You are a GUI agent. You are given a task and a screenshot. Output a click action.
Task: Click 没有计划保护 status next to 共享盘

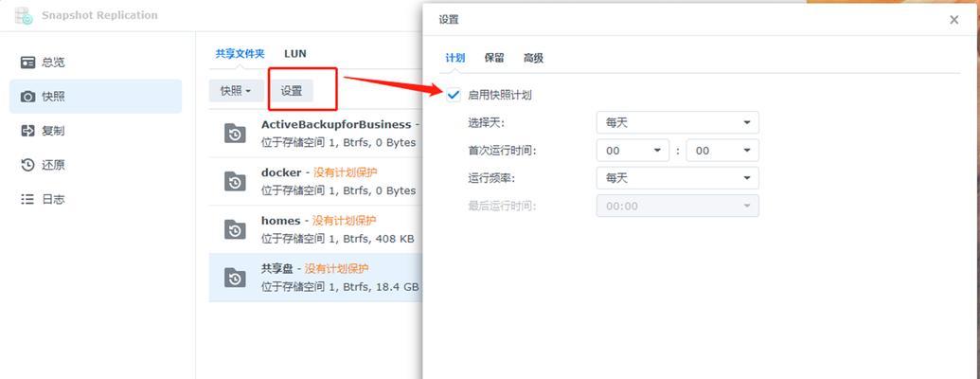pyautogui.click(x=337, y=268)
